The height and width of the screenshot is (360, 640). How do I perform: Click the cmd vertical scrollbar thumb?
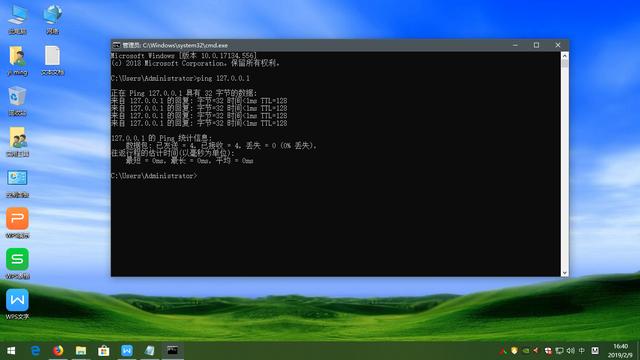[x=565, y=64]
